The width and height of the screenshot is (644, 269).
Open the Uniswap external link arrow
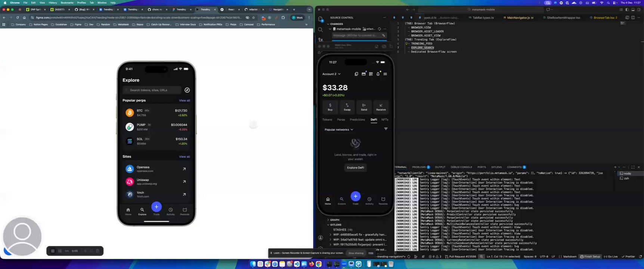(x=184, y=182)
